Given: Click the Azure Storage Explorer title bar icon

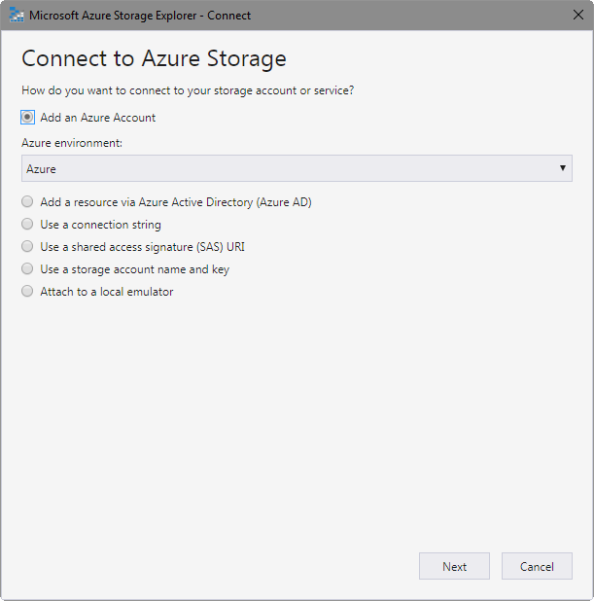Looking at the screenshot, I should (16, 15).
